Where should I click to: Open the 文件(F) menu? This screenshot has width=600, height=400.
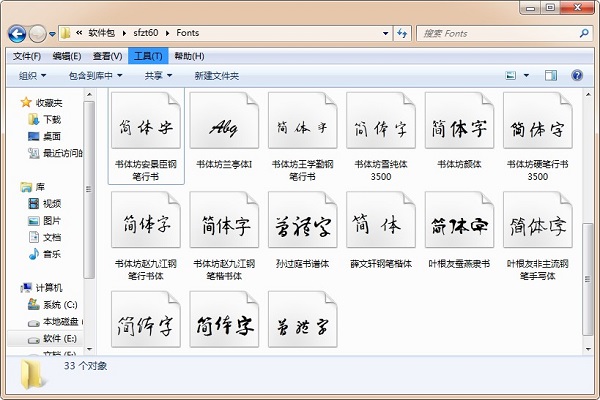coord(27,56)
